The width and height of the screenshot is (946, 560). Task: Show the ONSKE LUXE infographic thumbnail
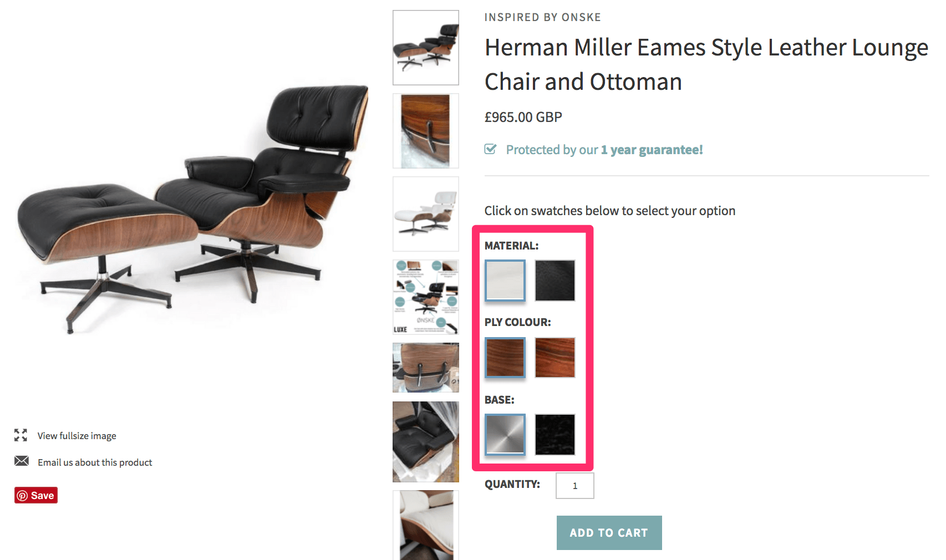[426, 297]
